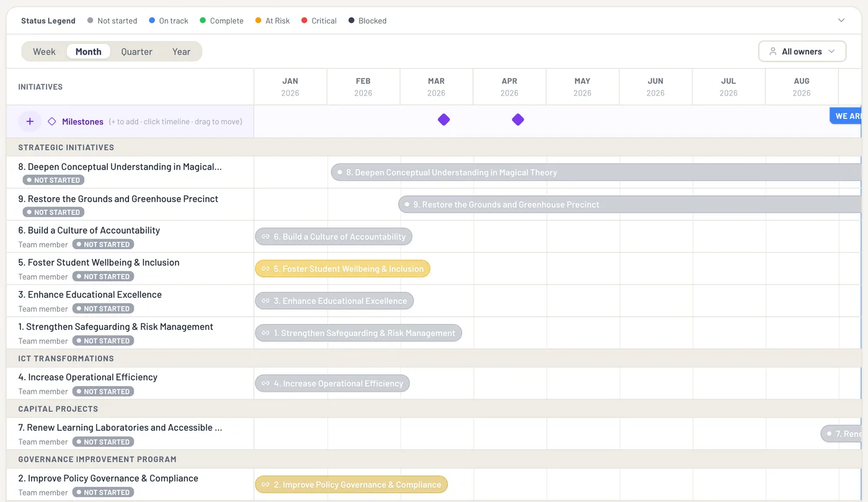Click the partially visible 7. Renew timeline bar
The width and height of the screenshot is (868, 502).
coord(841,434)
